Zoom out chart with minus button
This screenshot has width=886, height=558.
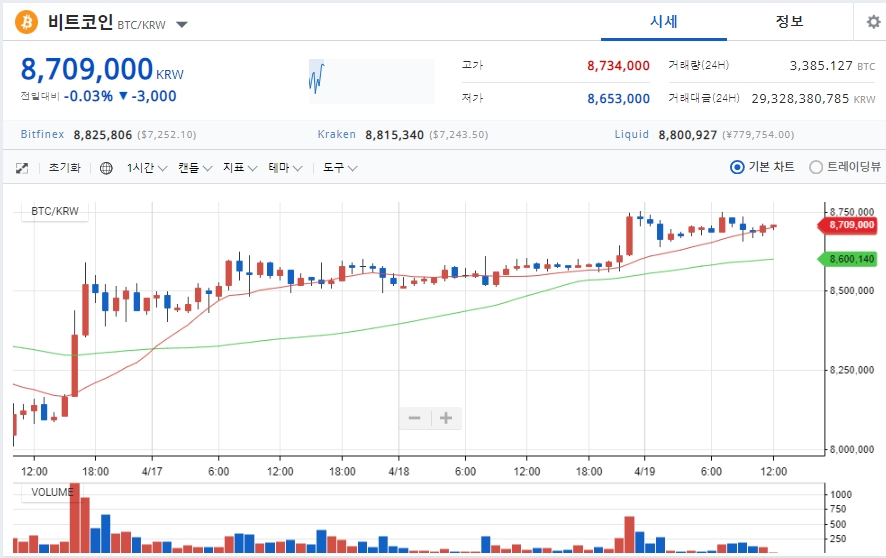[414, 418]
